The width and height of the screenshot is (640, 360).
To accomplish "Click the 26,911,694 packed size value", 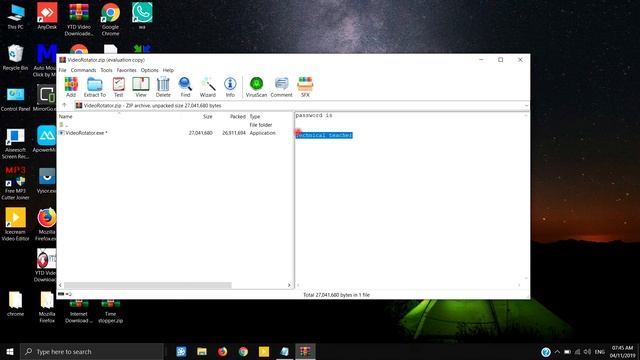I will (x=234, y=133).
